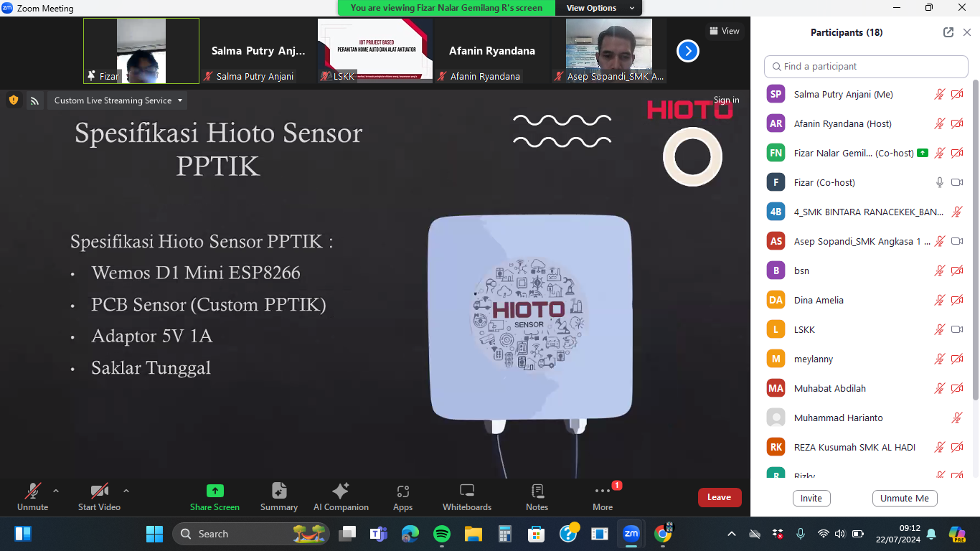Click AR avatar for Afanin Ryandana
The height and width of the screenshot is (551, 980).
(776, 123)
